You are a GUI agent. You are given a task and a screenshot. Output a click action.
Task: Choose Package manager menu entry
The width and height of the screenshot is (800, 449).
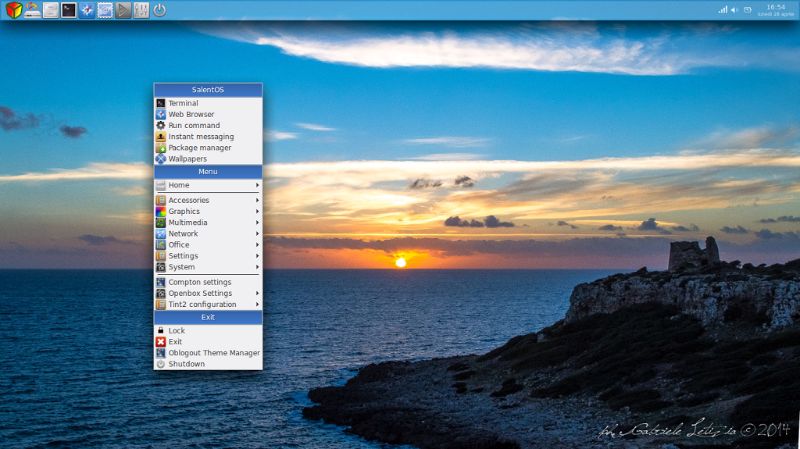(199, 147)
